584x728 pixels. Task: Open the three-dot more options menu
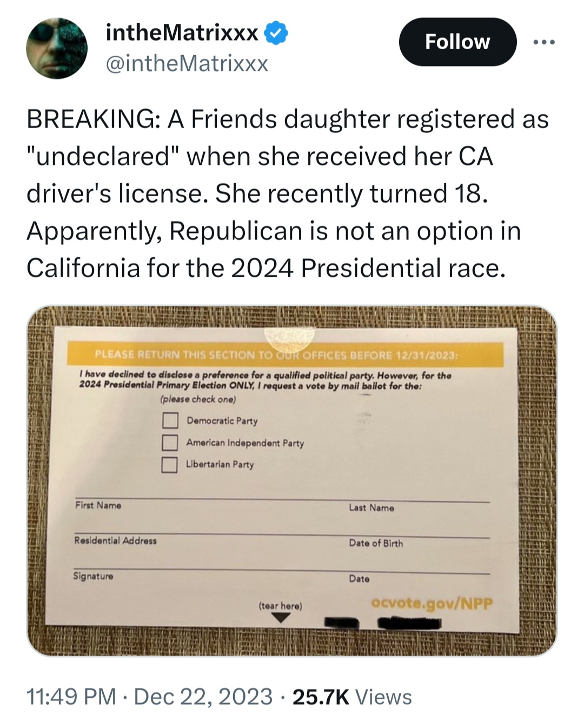tap(543, 42)
